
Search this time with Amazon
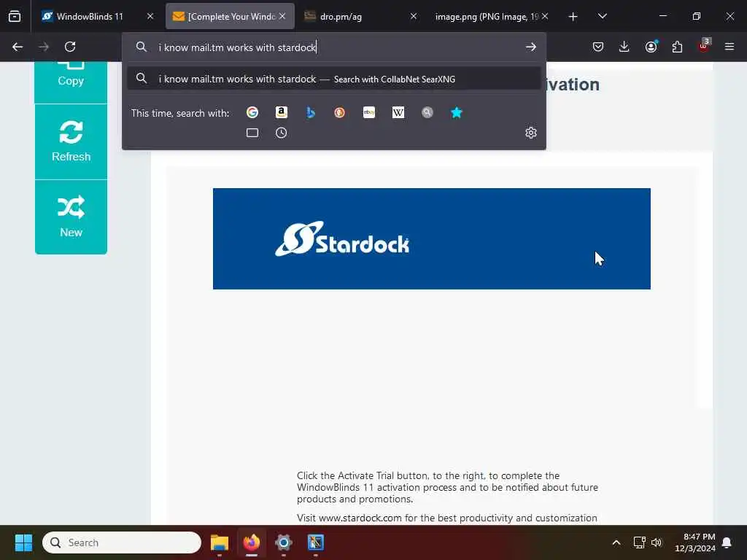pyautogui.click(x=282, y=112)
